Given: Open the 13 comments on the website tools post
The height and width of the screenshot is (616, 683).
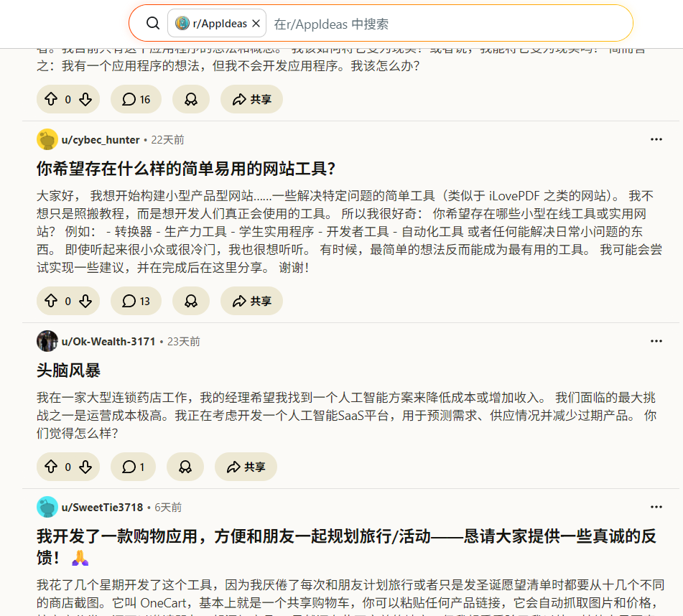Looking at the screenshot, I should [x=136, y=301].
